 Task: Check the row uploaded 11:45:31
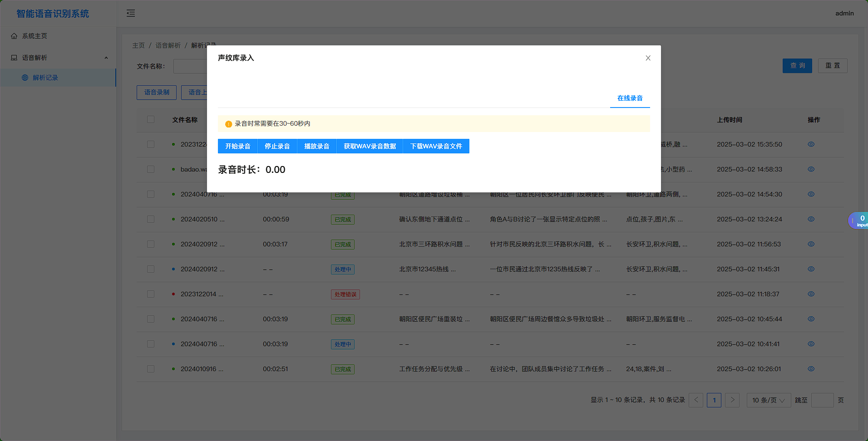pos(151,269)
